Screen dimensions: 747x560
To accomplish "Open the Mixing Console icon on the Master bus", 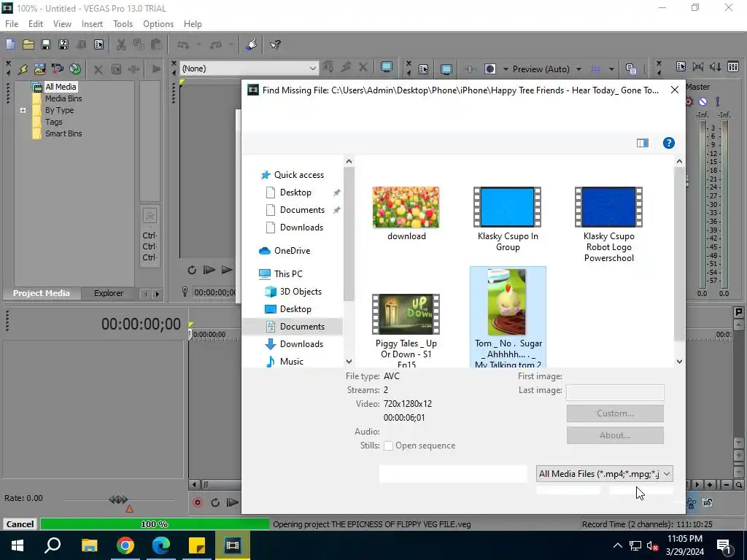I will coord(733,66).
